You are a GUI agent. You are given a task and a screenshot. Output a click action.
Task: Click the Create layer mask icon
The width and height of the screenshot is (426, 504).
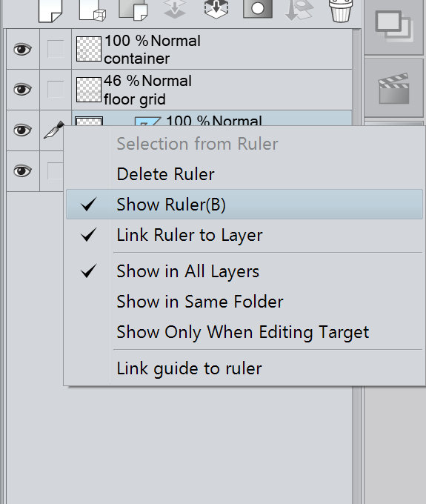(258, 9)
